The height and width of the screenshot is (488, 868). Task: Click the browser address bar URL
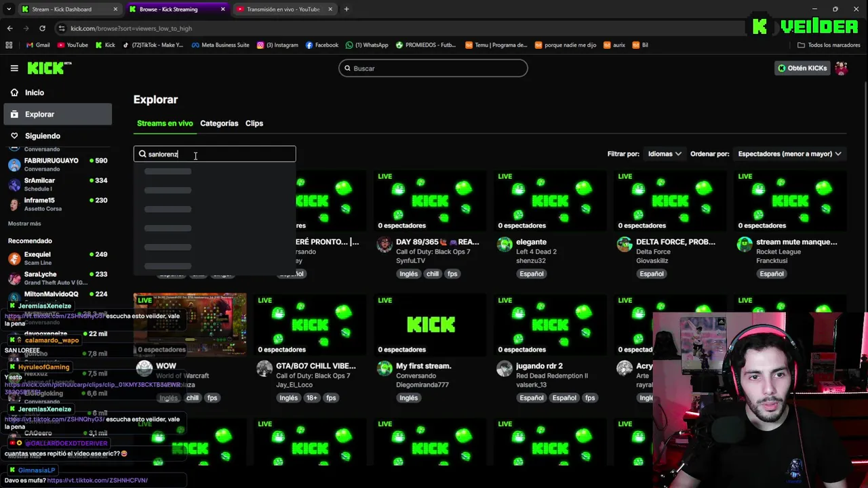point(131,28)
